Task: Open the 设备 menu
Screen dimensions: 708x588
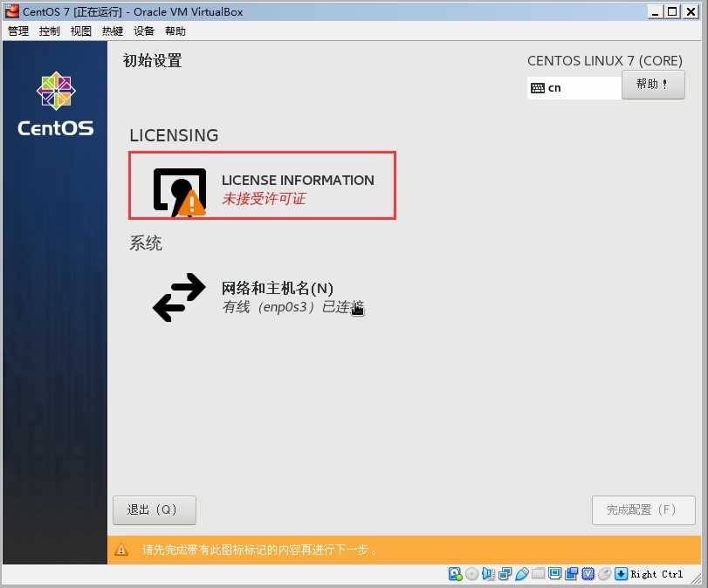Action: point(143,31)
